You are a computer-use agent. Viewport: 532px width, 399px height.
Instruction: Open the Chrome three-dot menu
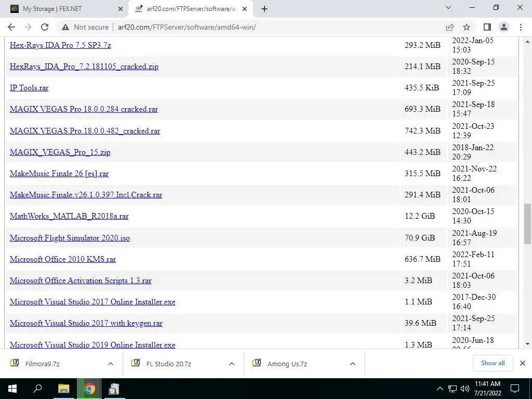point(521,27)
